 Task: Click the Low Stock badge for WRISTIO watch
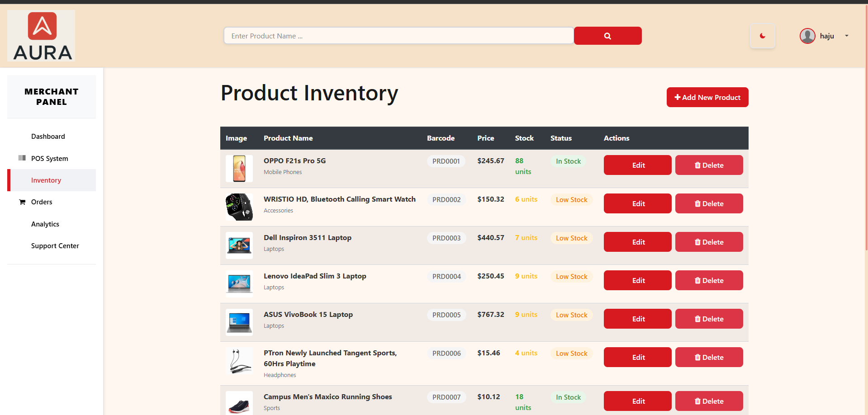571,200
